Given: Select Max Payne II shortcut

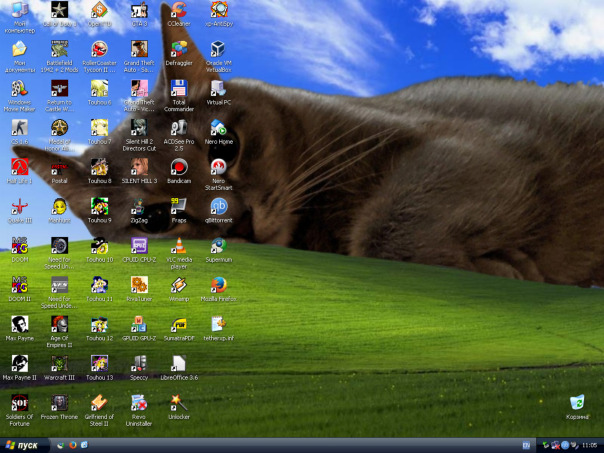Looking at the screenshot, I should (19, 364).
